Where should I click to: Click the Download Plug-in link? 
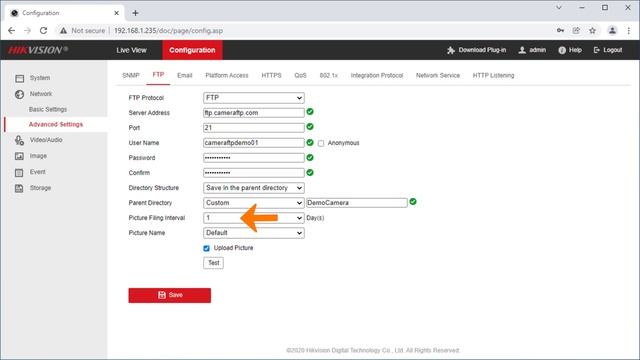click(482, 50)
